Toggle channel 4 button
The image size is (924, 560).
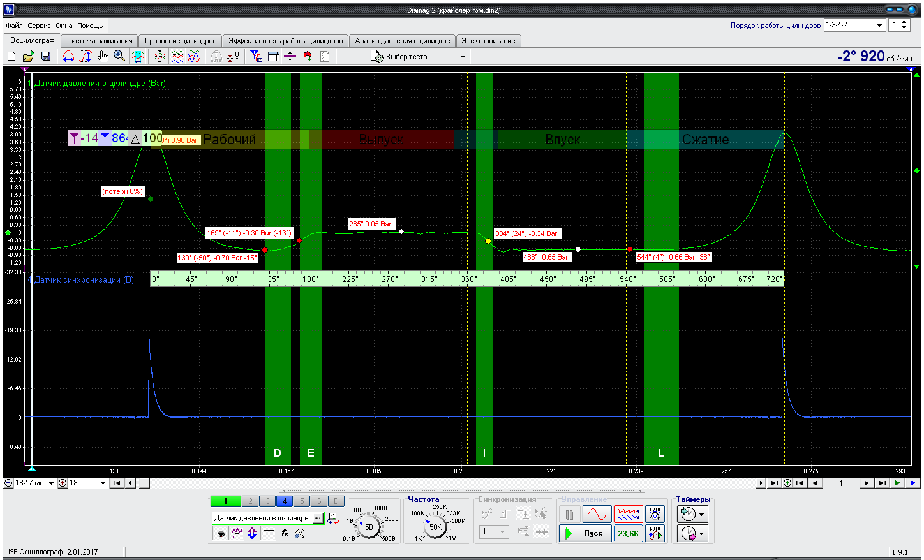pyautogui.click(x=285, y=501)
